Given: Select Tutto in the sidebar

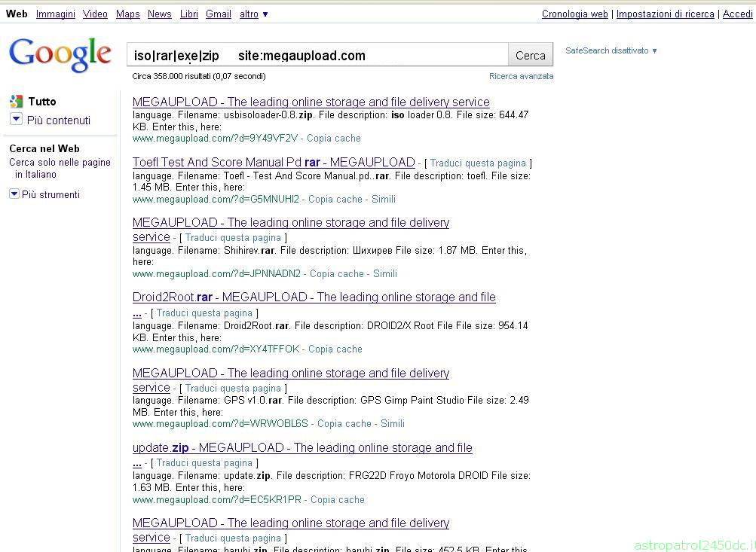Looking at the screenshot, I should click(42, 101).
